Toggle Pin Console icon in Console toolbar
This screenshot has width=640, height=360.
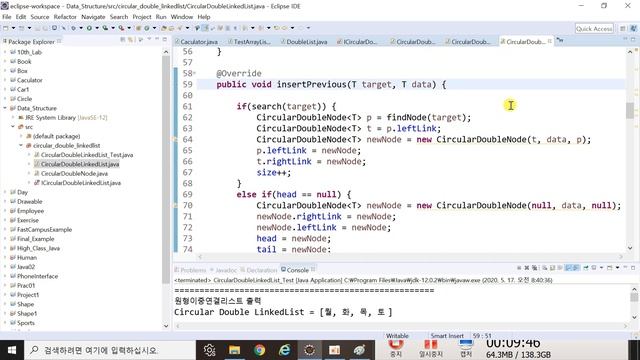(586, 268)
